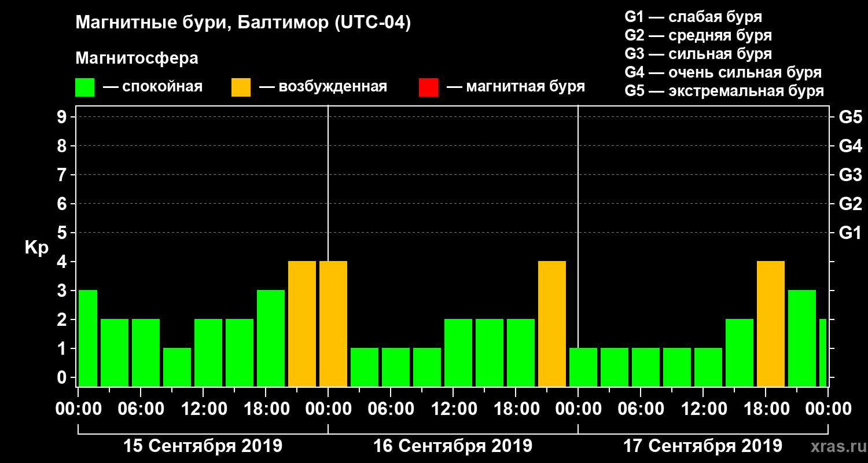Select the 'G5 — экстремальная буря' legend line

click(x=724, y=91)
